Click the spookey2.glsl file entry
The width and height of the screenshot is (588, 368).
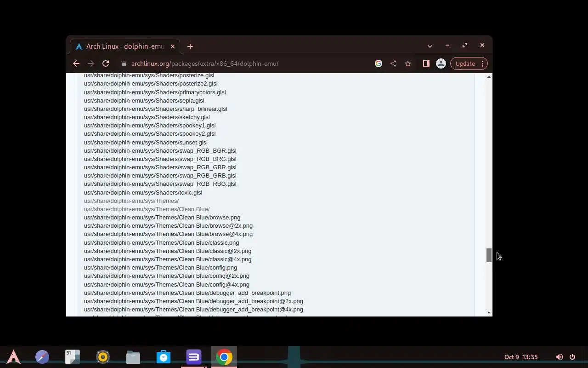click(150, 133)
